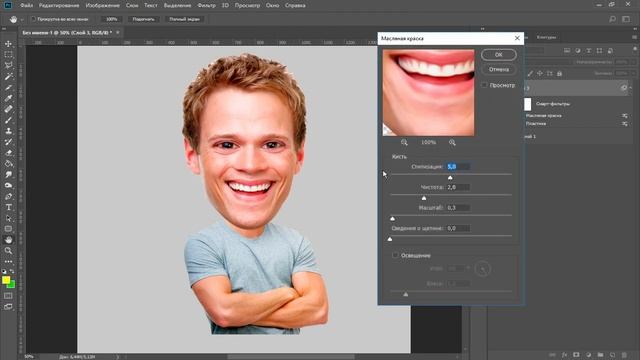
Task: Open the Файл menu
Action: 27,6
